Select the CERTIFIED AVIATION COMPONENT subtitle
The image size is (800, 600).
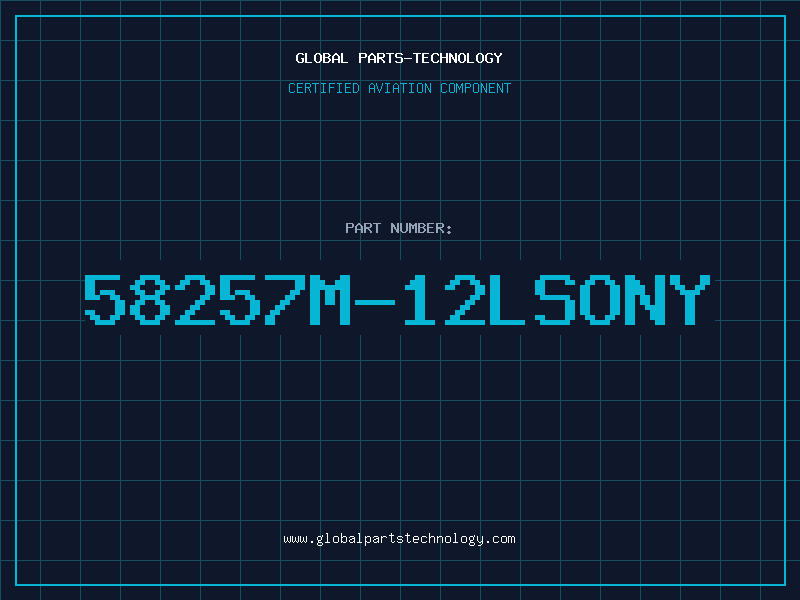pos(399,88)
